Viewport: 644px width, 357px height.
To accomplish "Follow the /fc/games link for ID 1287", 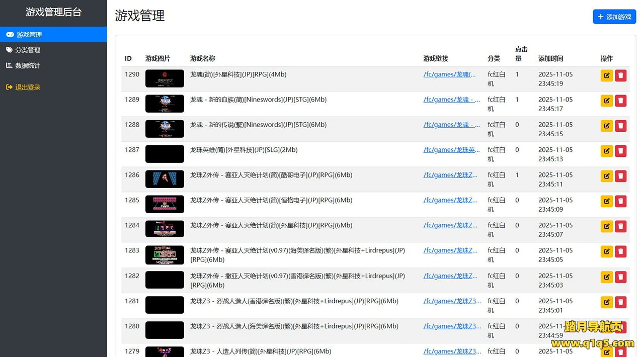I will 451,150.
